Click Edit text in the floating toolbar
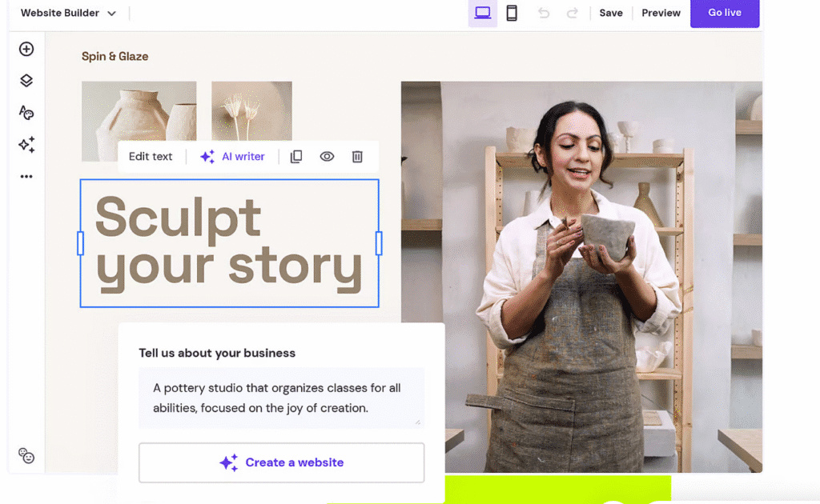This screenshot has height=504, width=820. point(151,157)
